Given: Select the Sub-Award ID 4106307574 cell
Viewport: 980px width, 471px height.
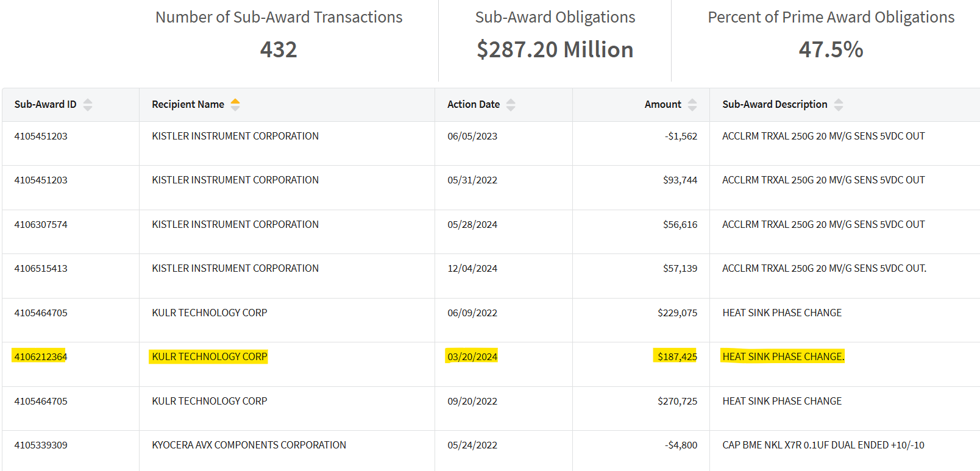Looking at the screenshot, I should point(41,225).
